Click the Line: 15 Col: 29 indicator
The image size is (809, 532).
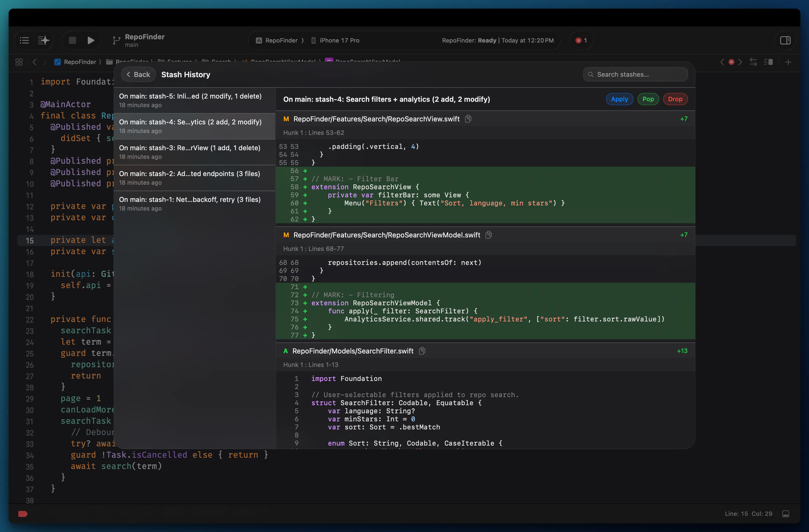(748, 513)
